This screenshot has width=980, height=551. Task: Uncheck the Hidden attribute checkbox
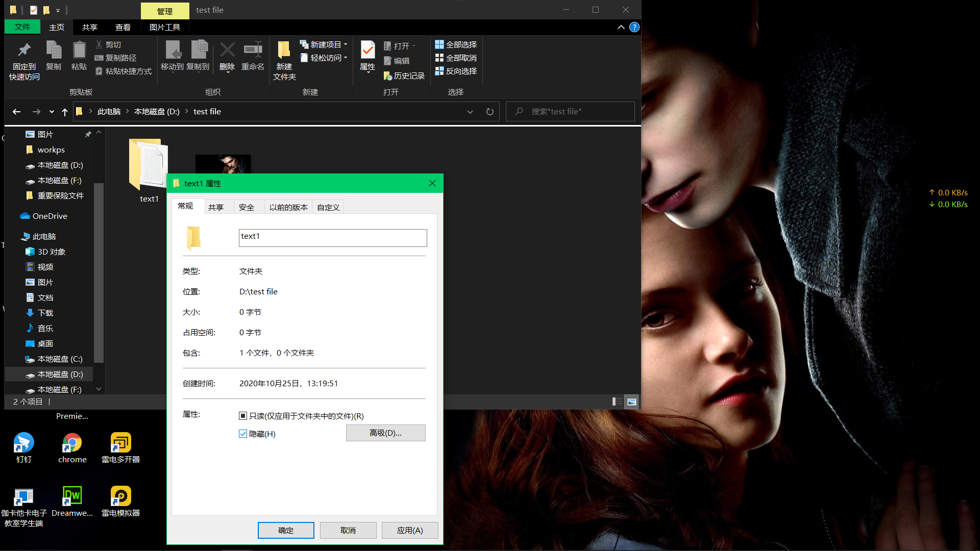click(x=243, y=434)
